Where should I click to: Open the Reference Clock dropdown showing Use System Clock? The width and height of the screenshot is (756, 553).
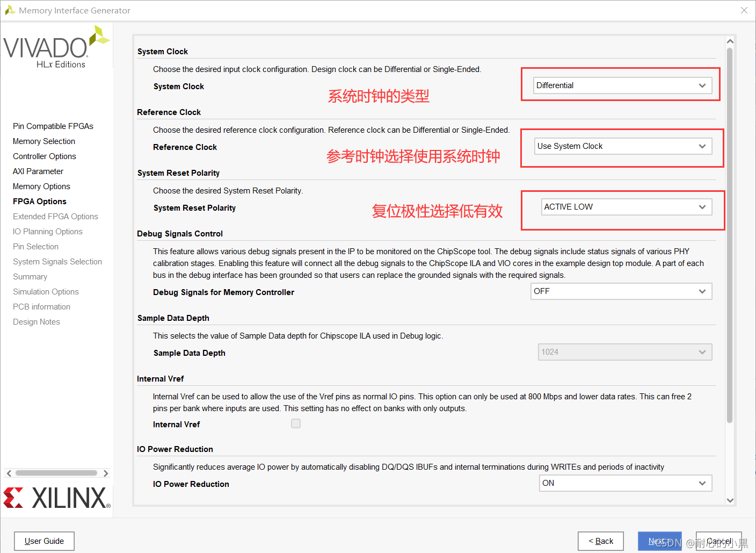click(623, 146)
